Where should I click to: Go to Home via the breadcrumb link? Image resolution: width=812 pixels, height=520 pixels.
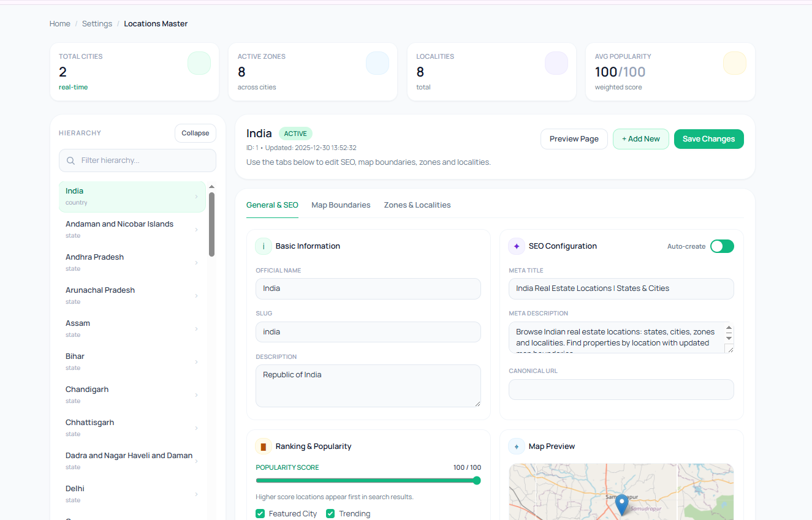[x=59, y=23]
